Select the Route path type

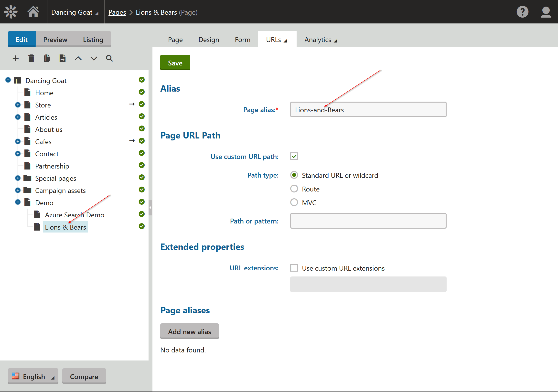pyautogui.click(x=294, y=189)
